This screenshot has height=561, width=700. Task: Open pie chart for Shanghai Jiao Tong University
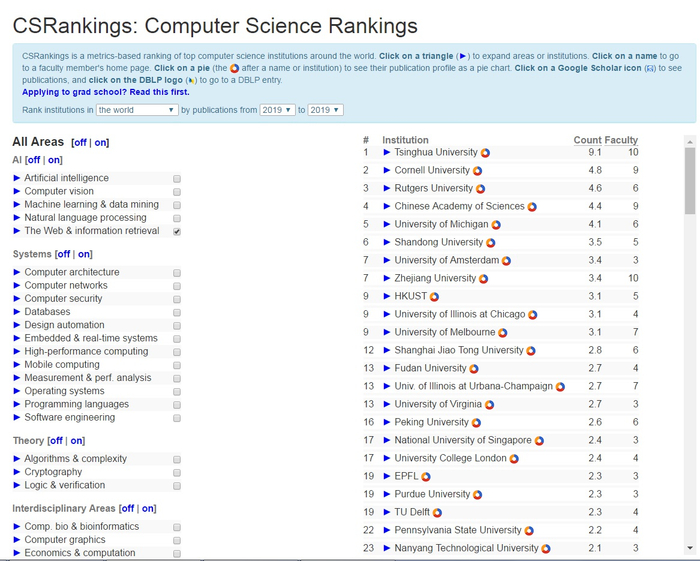click(x=531, y=351)
